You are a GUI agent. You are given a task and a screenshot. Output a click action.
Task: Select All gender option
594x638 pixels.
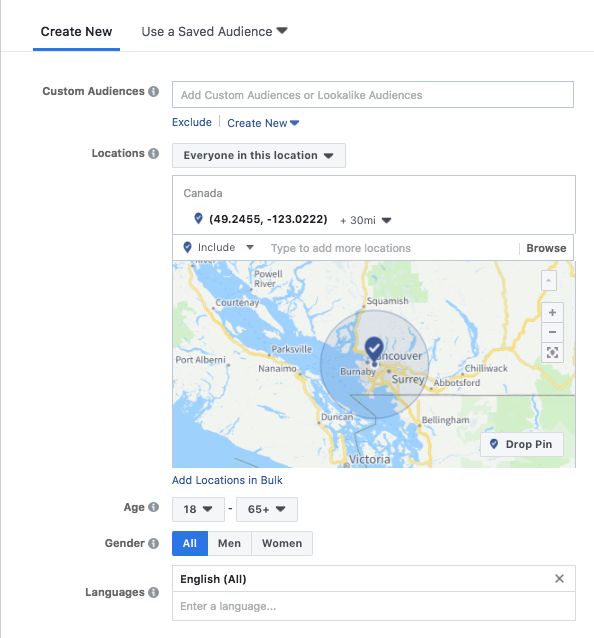point(190,543)
